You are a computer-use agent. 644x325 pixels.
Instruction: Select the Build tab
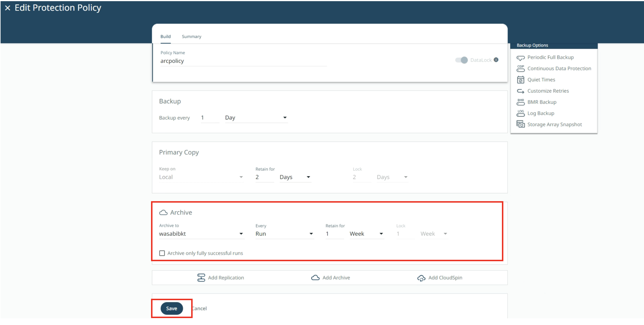[x=165, y=37]
